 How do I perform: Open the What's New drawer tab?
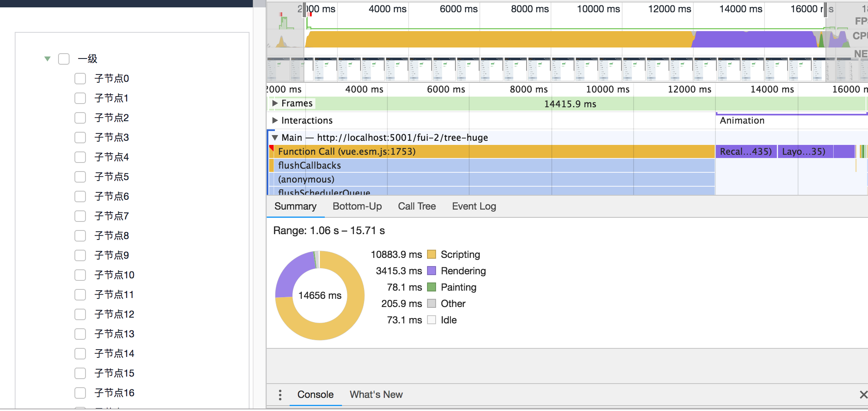click(x=376, y=395)
